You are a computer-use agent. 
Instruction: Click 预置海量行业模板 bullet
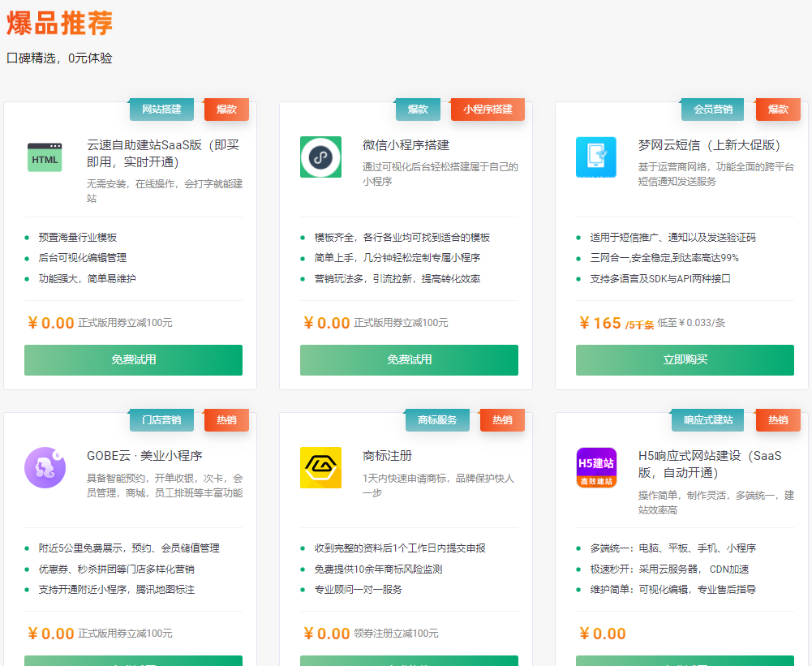[78, 237]
